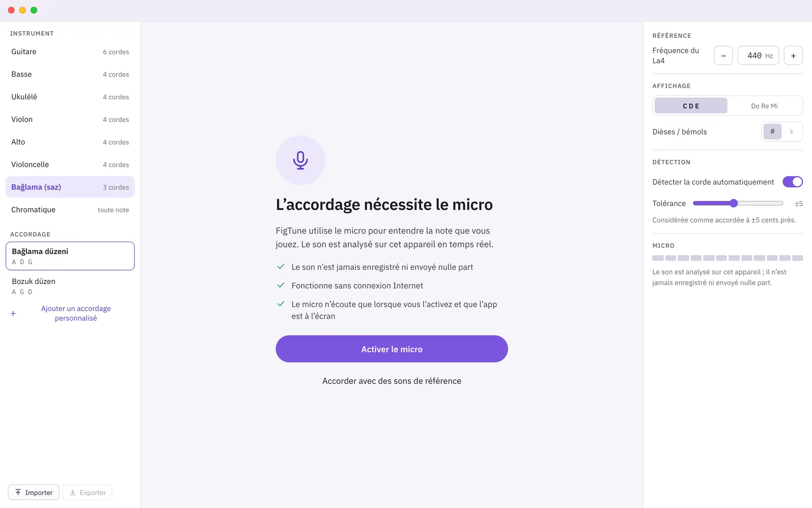The image size is (812, 508).
Task: Click the ±5 tolerance value
Action: (x=798, y=204)
